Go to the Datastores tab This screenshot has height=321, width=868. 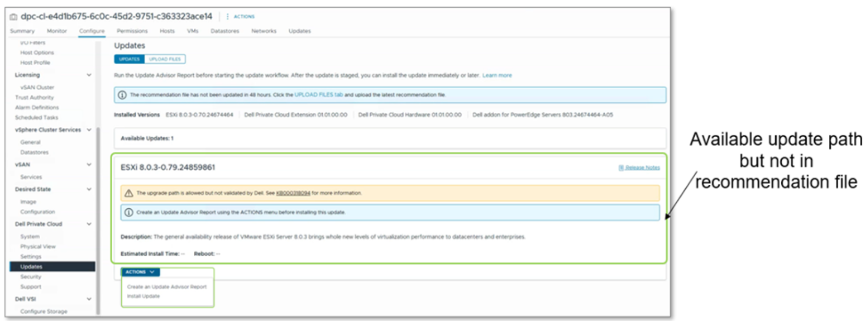225,31
